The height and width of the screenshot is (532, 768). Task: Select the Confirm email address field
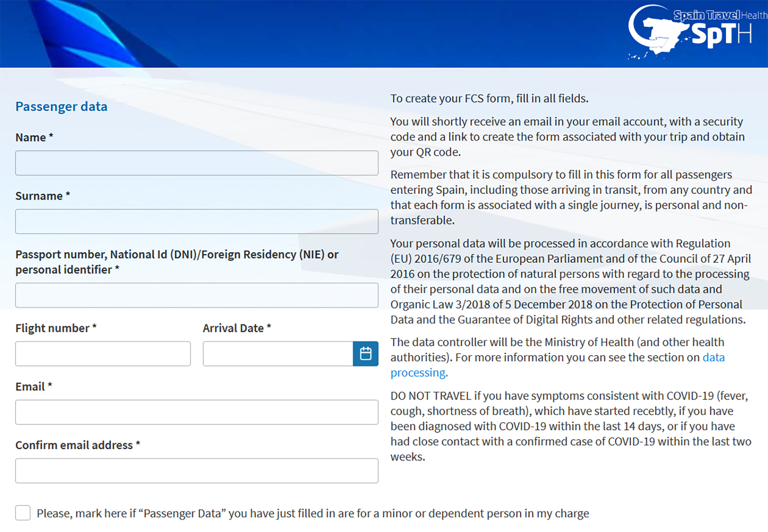point(197,471)
